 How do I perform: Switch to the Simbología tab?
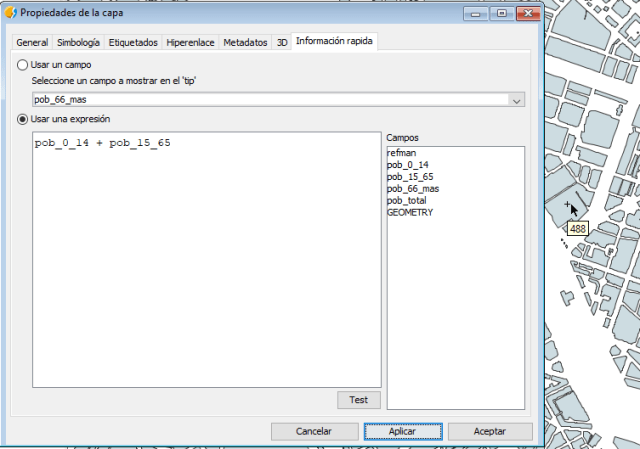pyautogui.click(x=78, y=43)
